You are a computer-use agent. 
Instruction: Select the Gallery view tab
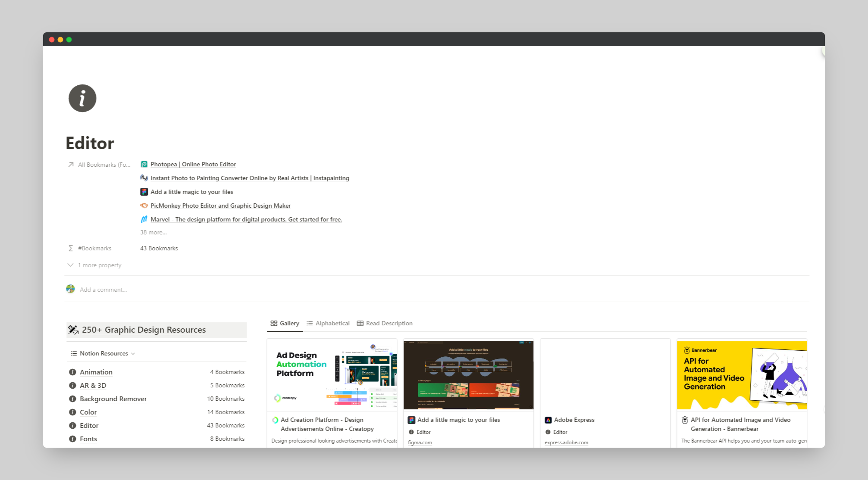click(285, 323)
